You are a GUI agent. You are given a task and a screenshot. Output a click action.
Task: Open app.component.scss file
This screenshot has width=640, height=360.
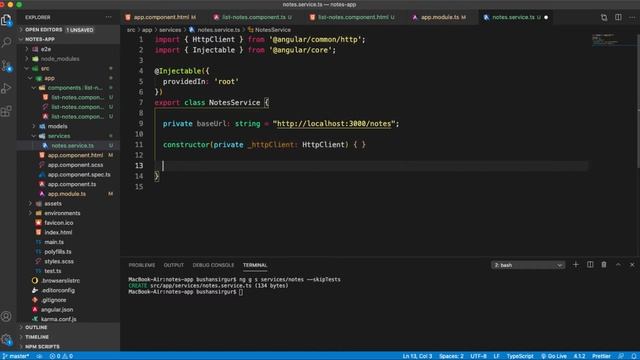click(75, 165)
